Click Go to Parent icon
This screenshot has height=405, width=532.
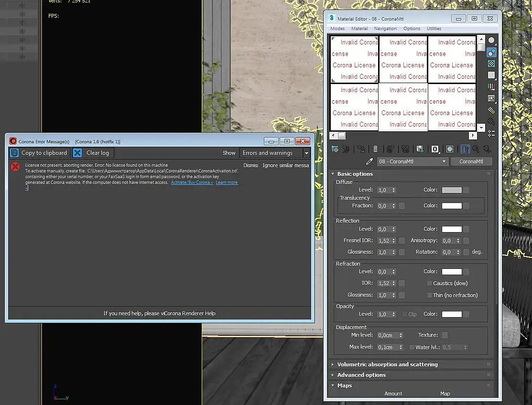pyautogui.click(x=476, y=149)
